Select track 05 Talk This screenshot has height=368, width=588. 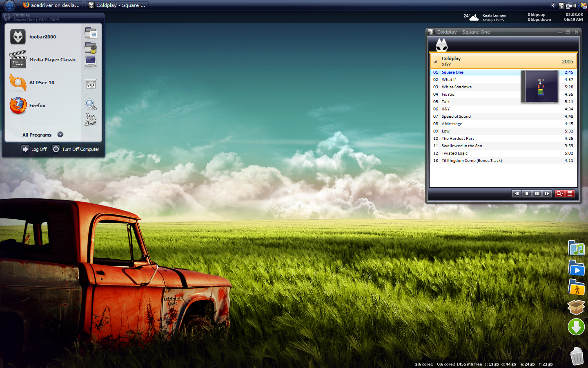pyautogui.click(x=503, y=102)
